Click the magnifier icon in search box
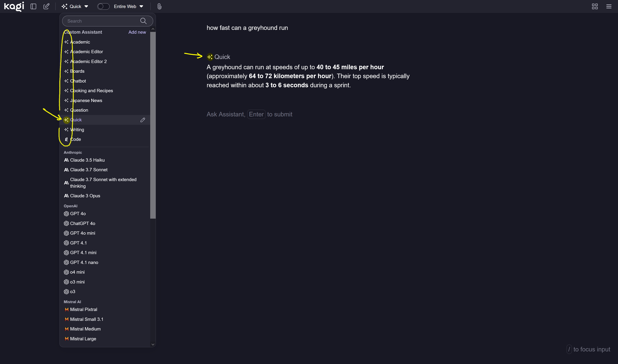 coord(143,21)
